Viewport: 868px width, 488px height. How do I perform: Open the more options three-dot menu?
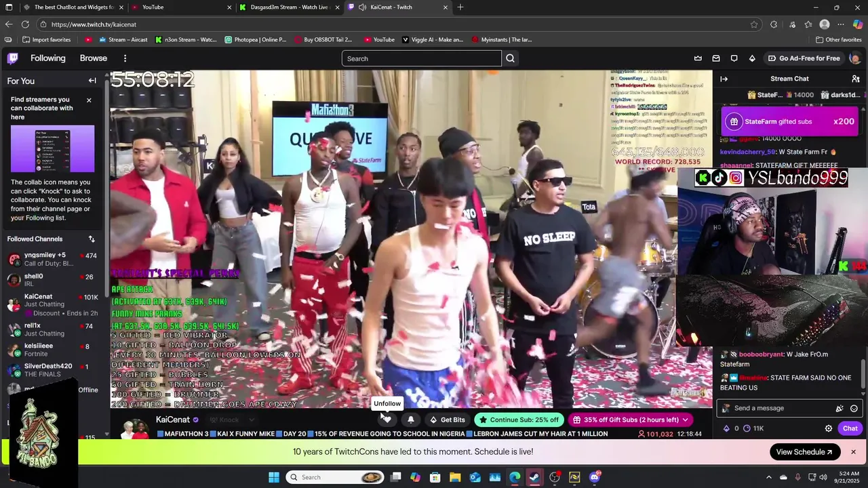tap(125, 58)
